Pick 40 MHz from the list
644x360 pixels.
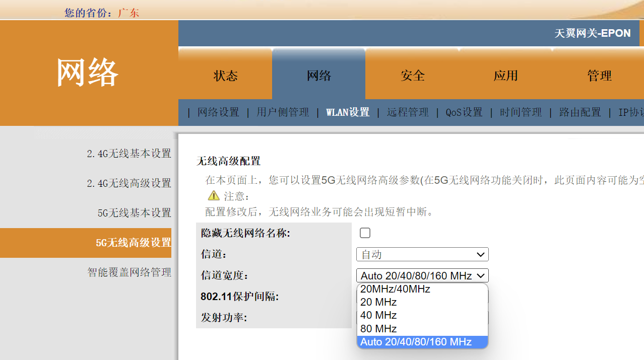coord(378,315)
